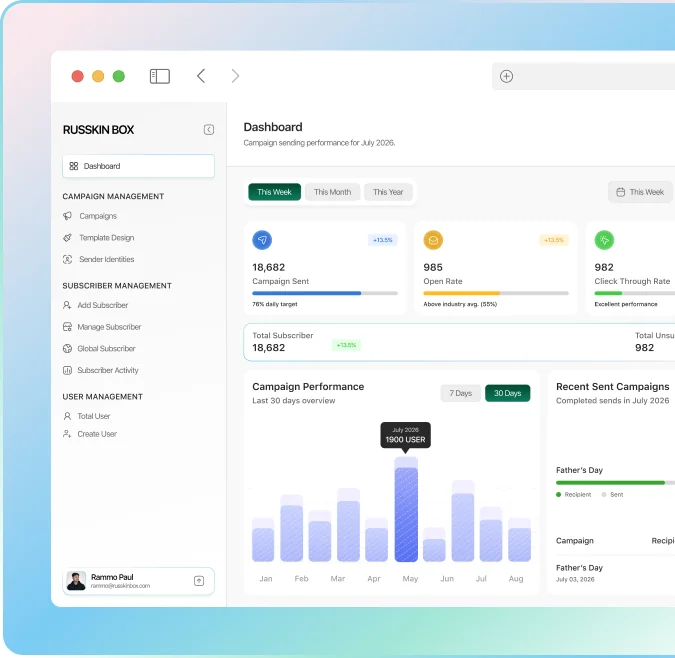Click the Campaign column header
The height and width of the screenshot is (658, 675).
[x=575, y=541]
